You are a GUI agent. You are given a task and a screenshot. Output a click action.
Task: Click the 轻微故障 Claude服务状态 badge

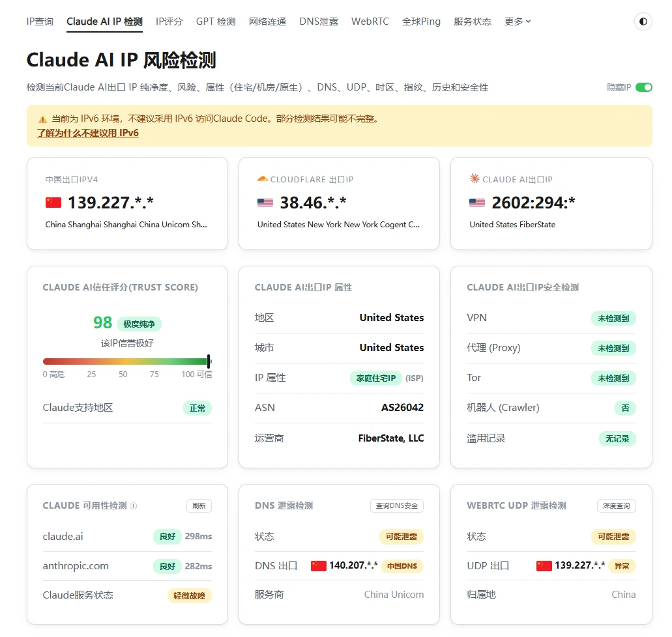190,595
